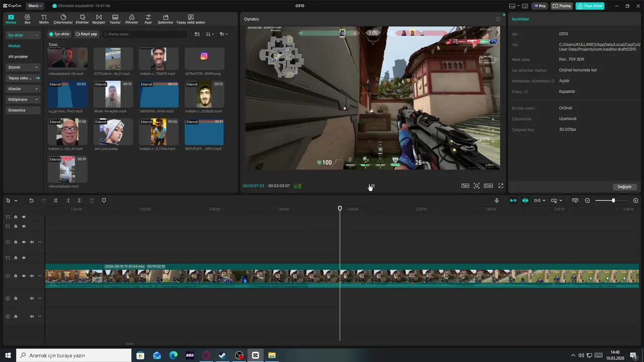Select the Mizah Amaçlıdır.mp4 thumbnail

click(113, 94)
